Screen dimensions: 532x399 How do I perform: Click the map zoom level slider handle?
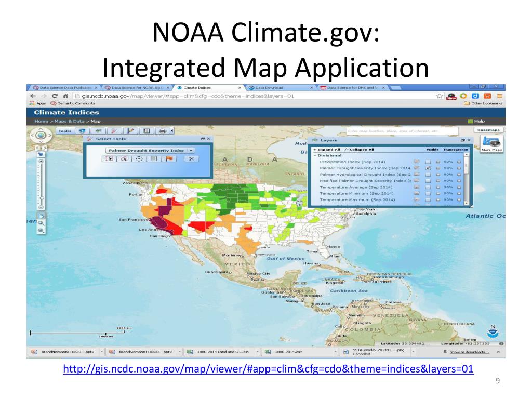tap(42, 197)
